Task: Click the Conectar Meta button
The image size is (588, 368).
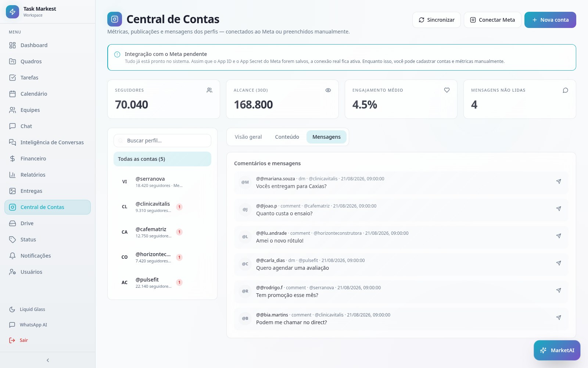Action: click(492, 20)
